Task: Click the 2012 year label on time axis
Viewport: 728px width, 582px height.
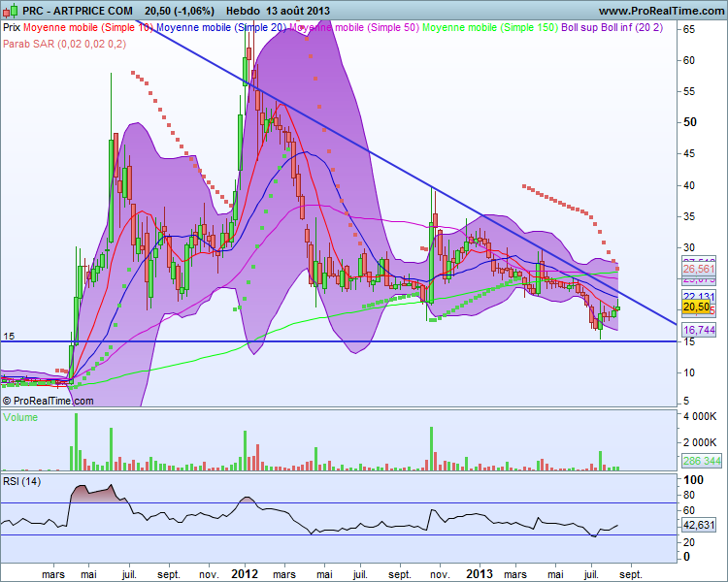Action: point(245,574)
